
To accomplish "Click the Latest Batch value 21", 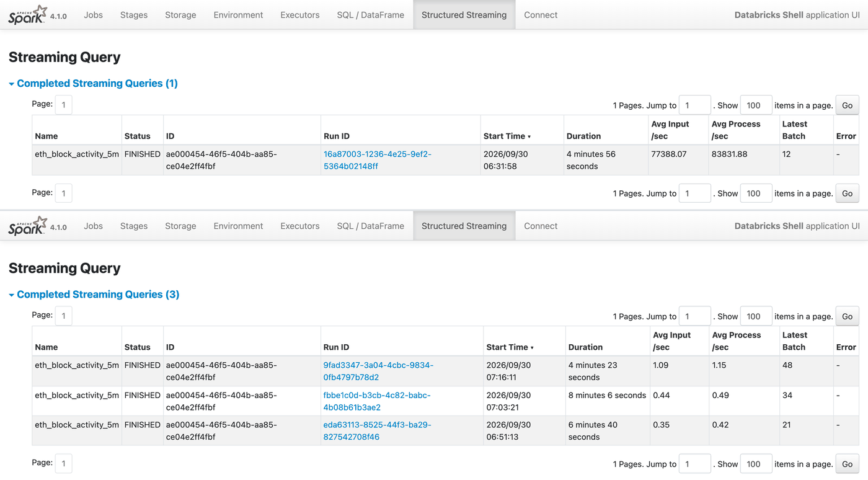I will 787,425.
